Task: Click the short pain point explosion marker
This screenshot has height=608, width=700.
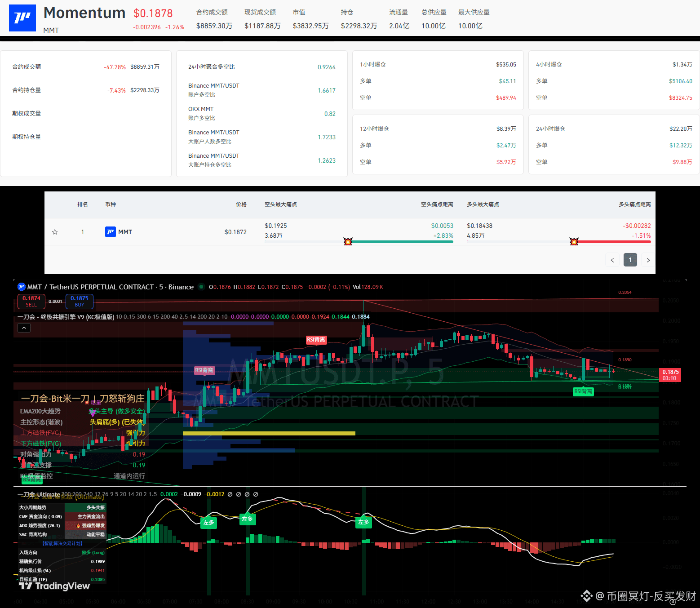Action: 348,242
